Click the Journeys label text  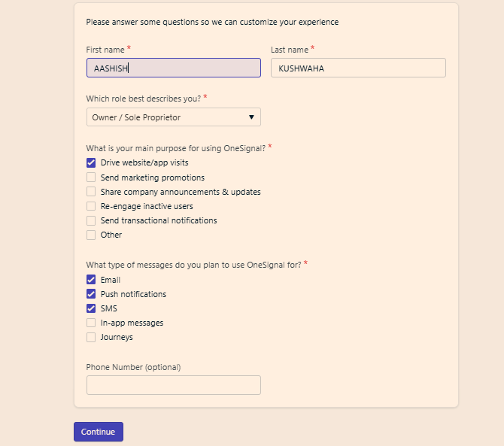click(x=117, y=337)
